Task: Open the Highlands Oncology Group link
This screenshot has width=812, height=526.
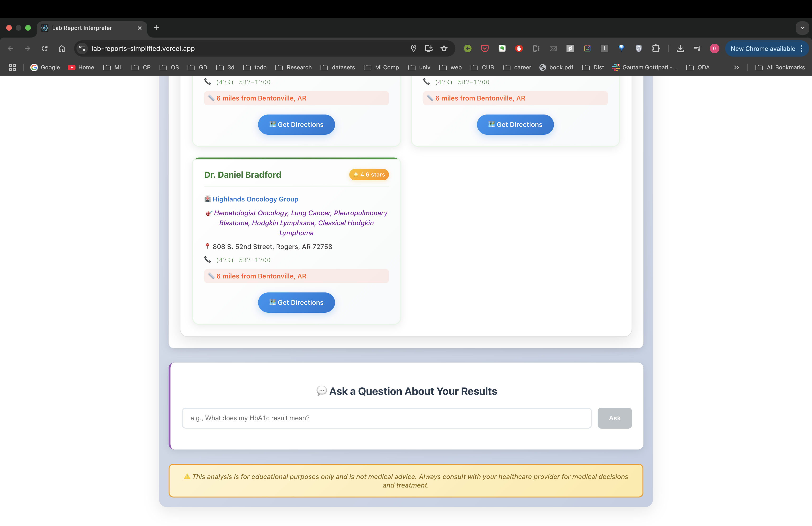Action: tap(255, 199)
